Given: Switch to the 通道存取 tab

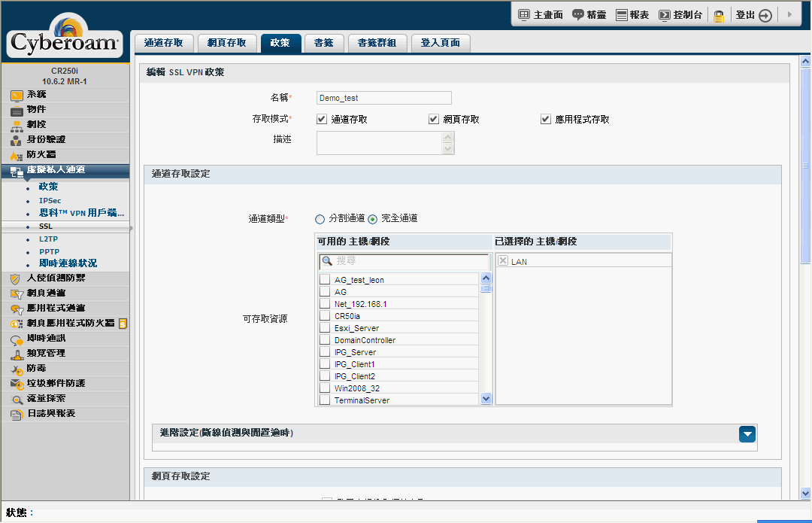Looking at the screenshot, I should coord(164,43).
